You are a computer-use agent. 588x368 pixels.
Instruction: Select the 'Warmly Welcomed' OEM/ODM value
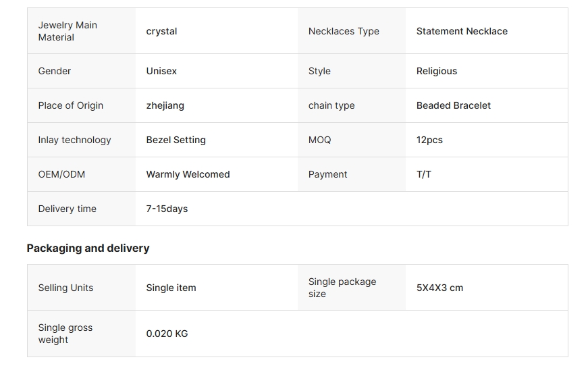pos(188,174)
